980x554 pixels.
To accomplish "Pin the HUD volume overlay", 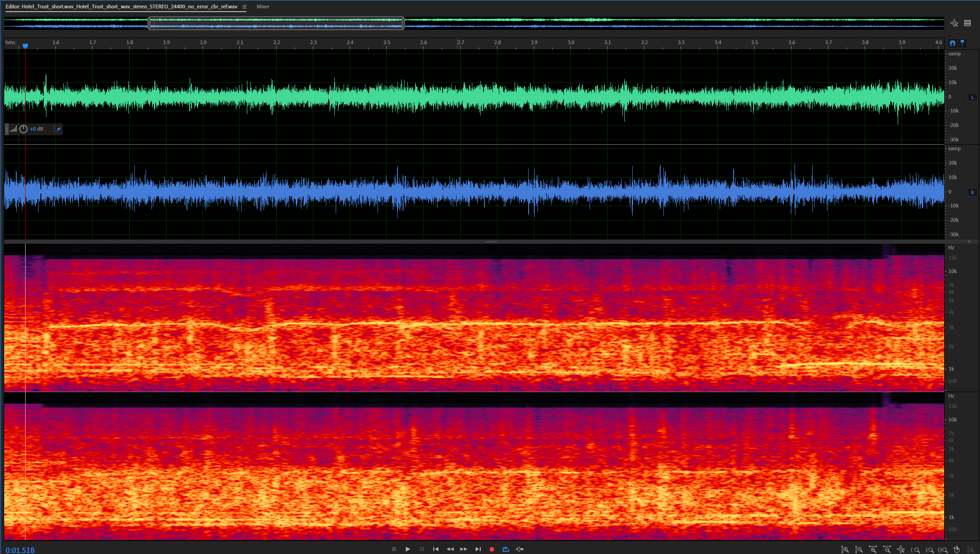I will (59, 129).
